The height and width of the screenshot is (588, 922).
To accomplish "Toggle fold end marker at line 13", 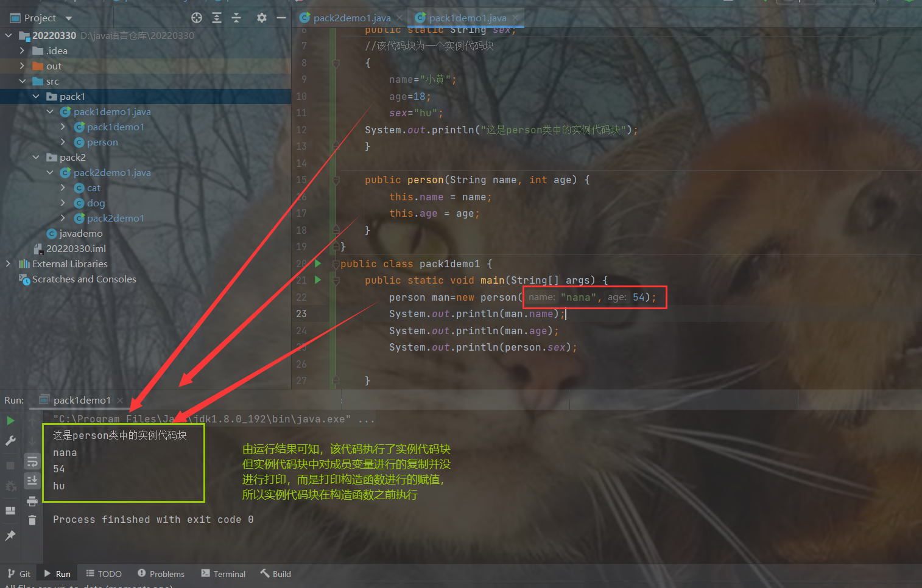I will [336, 146].
